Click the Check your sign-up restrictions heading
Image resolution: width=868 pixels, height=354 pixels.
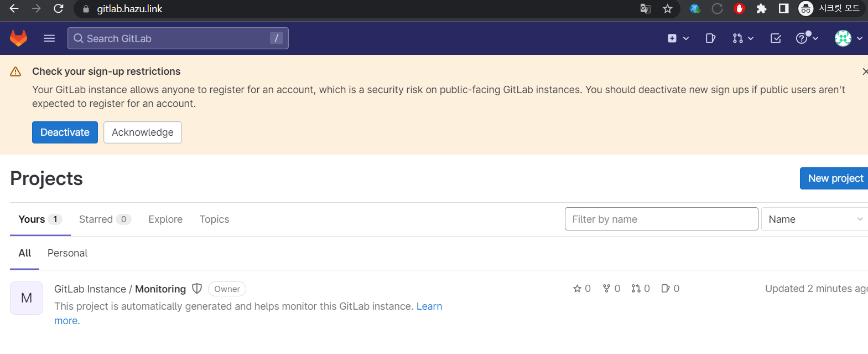point(106,71)
